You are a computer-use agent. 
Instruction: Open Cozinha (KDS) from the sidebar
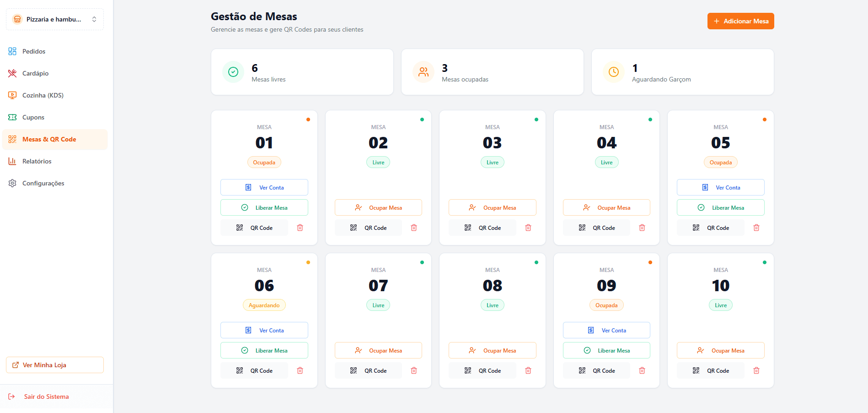coord(43,95)
